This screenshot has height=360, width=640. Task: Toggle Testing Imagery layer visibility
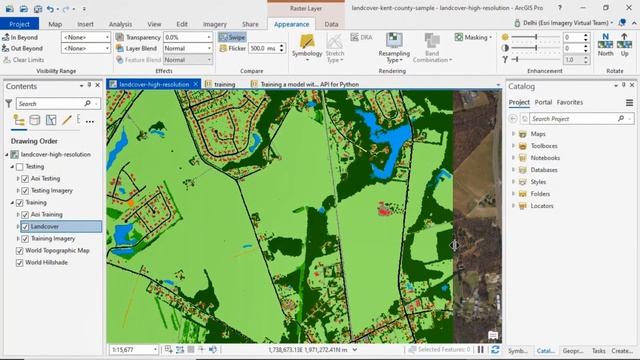[25, 191]
